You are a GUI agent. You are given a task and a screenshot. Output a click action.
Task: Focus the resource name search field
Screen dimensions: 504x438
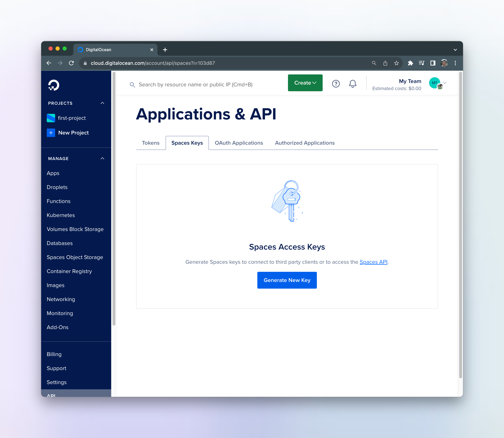point(195,85)
